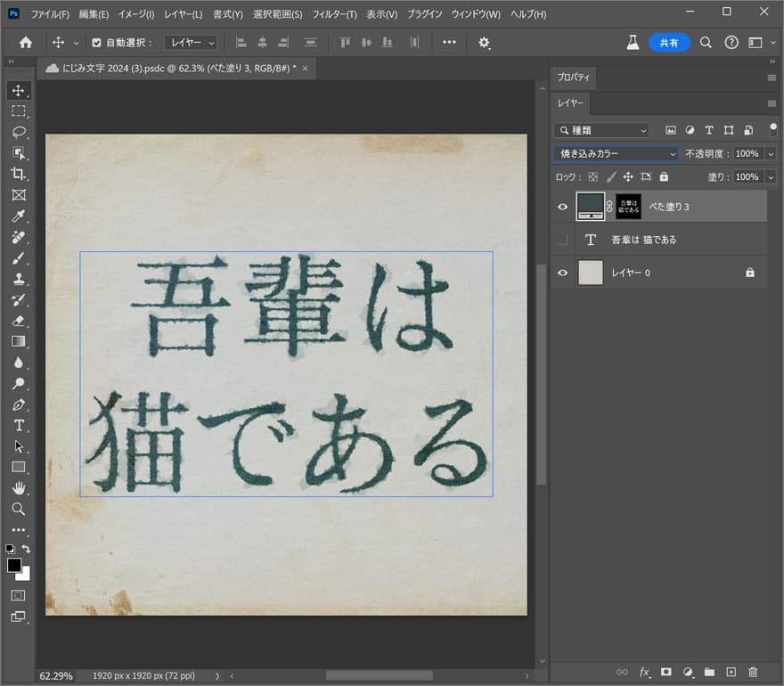Open the イメージ(I) menu
This screenshot has height=686, width=784.
[x=136, y=14]
